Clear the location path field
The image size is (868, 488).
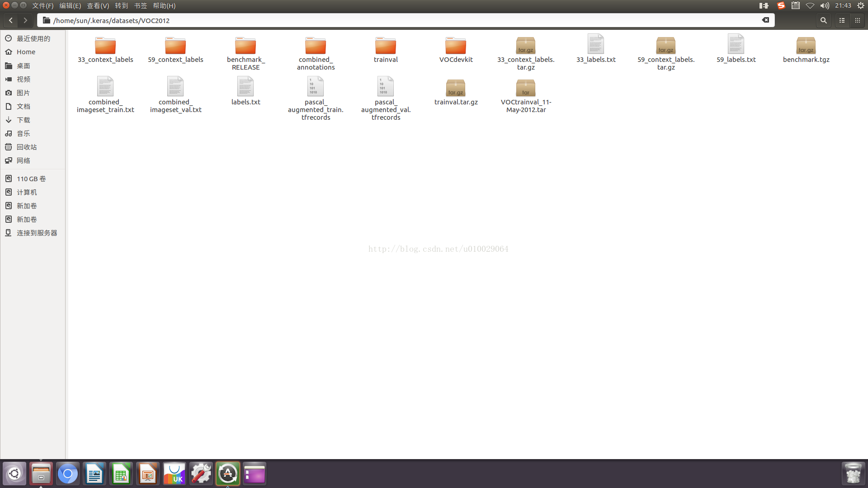pyautogui.click(x=765, y=20)
